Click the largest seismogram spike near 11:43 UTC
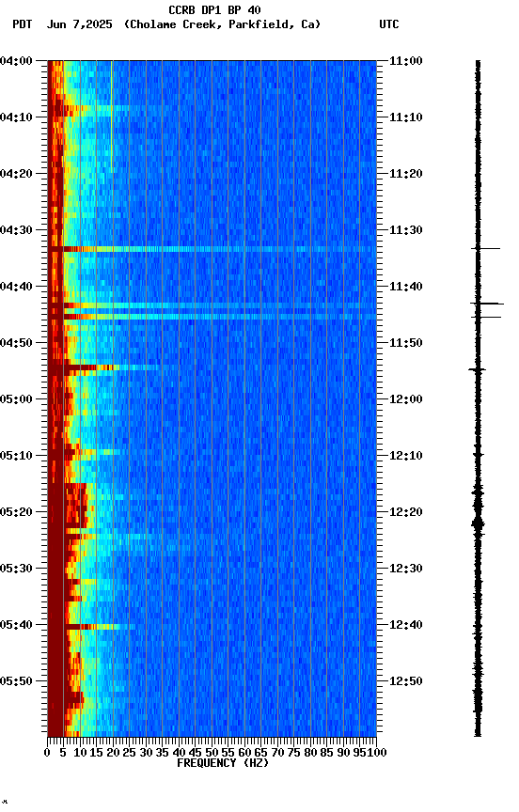519x812 pixels. pos(487,304)
